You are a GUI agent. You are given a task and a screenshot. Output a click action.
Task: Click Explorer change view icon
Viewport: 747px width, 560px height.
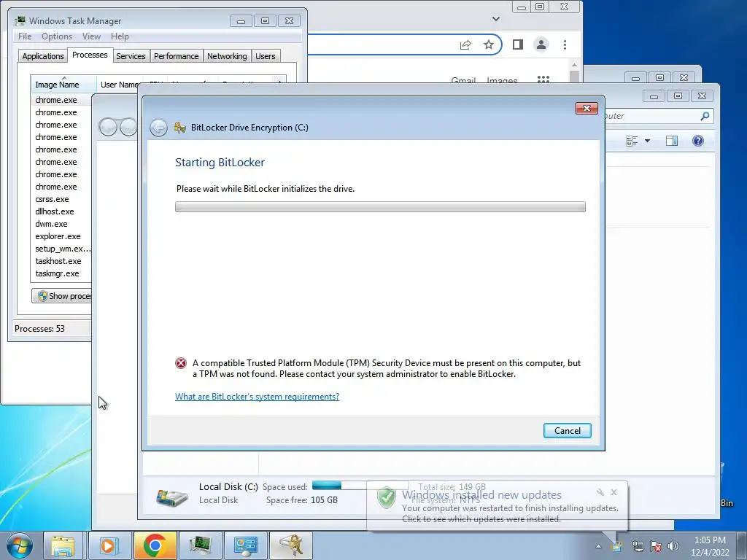tap(632, 141)
